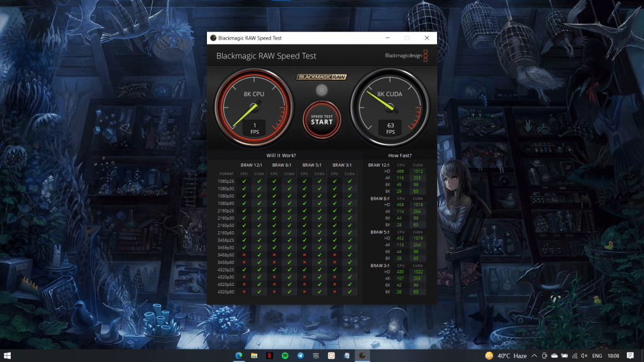Click the 3456p25 format row label

tap(226, 240)
